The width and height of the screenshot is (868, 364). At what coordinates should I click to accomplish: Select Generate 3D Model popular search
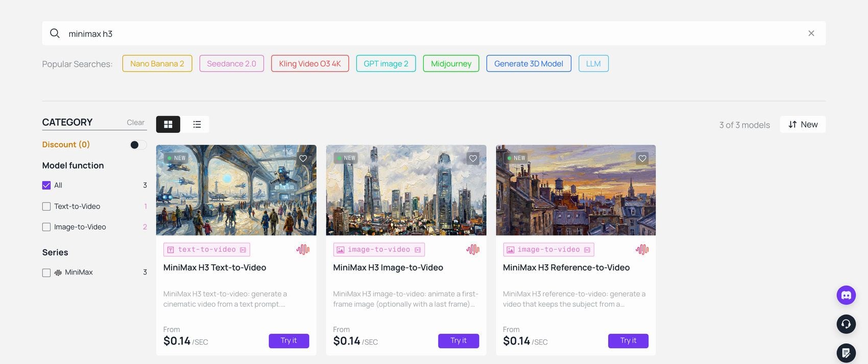coord(529,63)
